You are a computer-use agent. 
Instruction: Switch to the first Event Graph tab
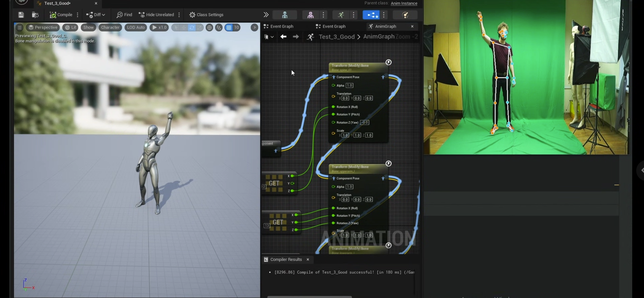pyautogui.click(x=279, y=26)
